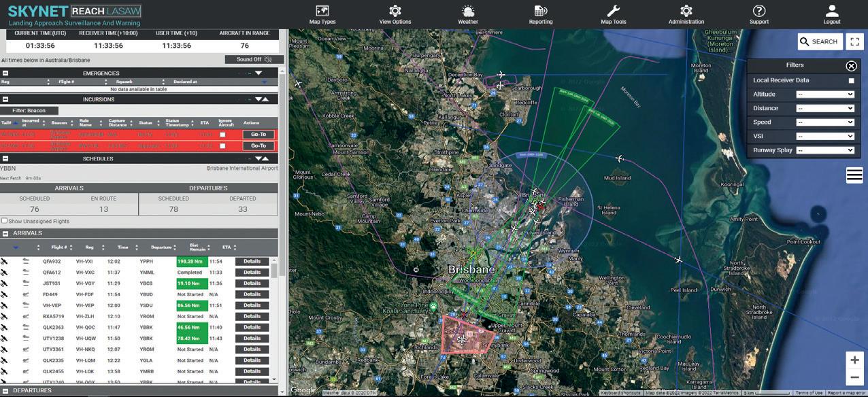Zoom out on the map
Screen dimensions: 868x397
click(x=855, y=378)
